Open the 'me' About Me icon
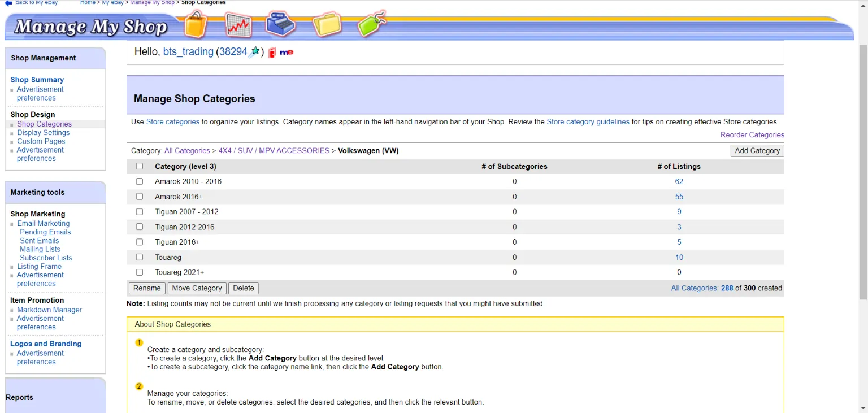This screenshot has width=868, height=413. [x=287, y=53]
